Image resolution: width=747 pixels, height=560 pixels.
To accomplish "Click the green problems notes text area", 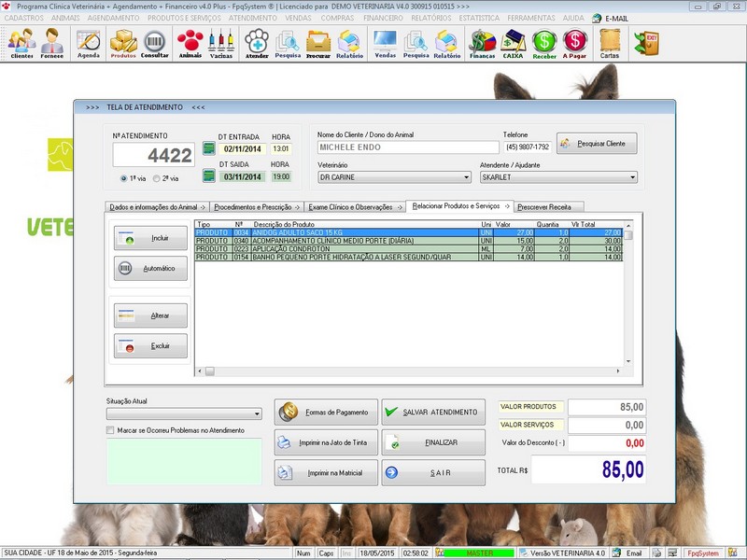I will coord(184,461).
